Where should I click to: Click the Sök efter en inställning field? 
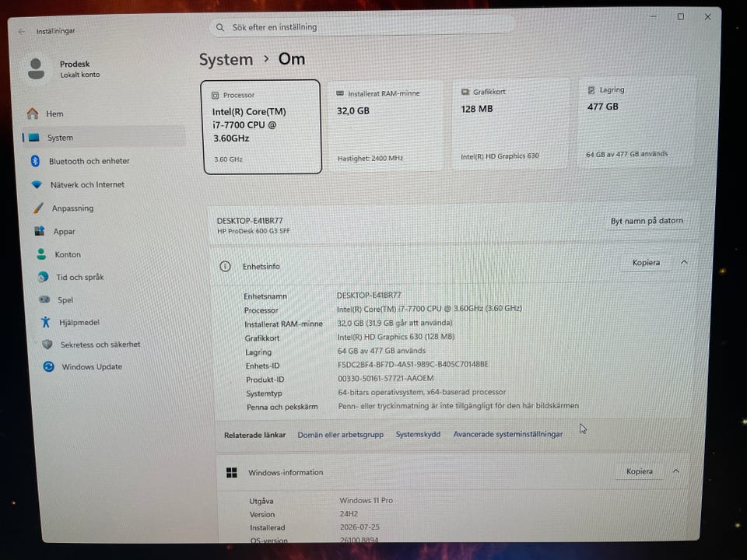click(362, 27)
